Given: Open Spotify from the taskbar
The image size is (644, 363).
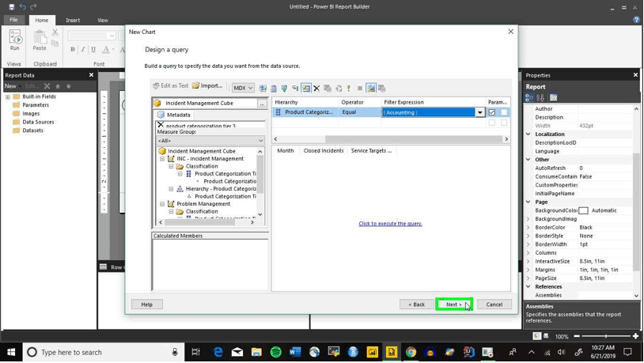Looking at the screenshot, I should click(275, 352).
